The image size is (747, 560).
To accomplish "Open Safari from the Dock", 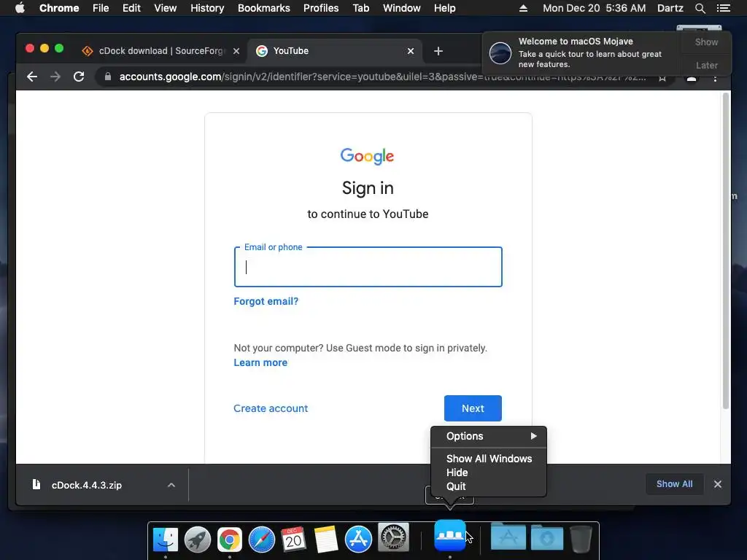I will click(262, 540).
